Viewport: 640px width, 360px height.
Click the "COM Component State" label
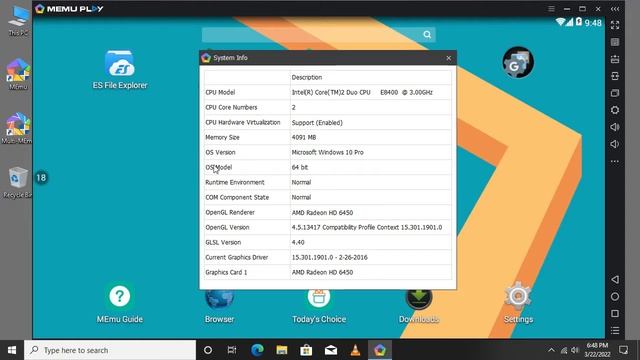click(x=237, y=198)
